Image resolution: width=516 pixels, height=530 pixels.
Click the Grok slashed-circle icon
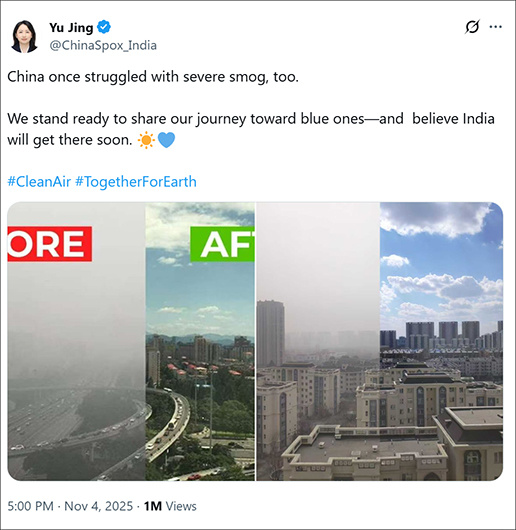472,27
